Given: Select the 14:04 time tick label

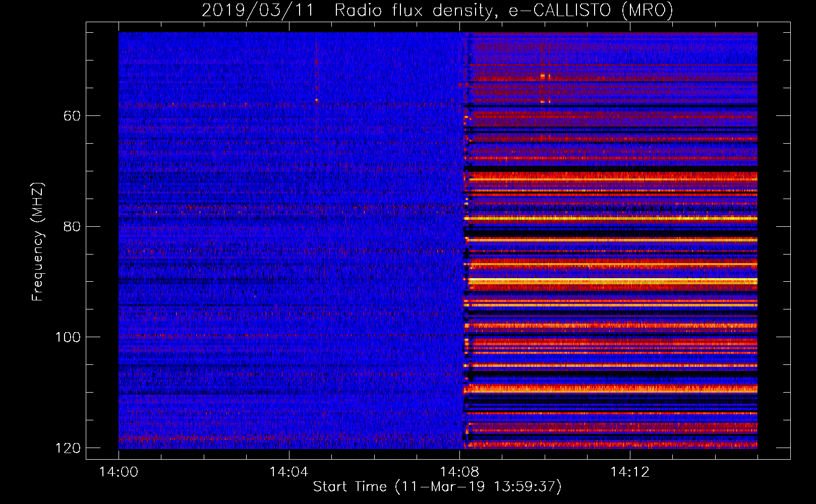Looking at the screenshot, I should pyautogui.click(x=289, y=472).
